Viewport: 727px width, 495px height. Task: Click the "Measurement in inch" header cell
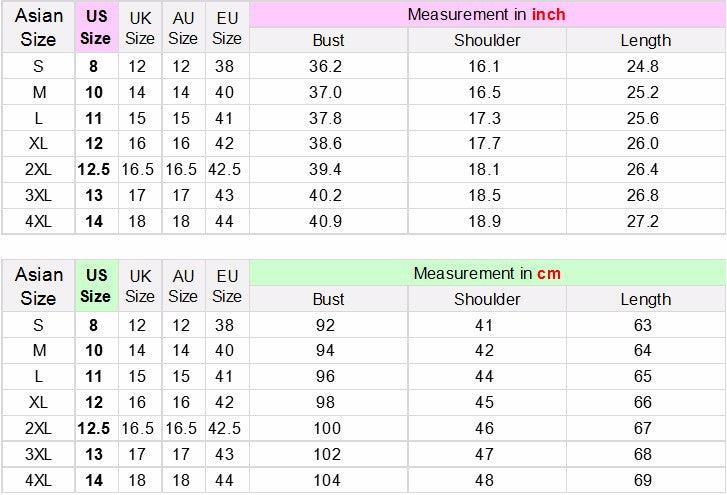coord(487,15)
